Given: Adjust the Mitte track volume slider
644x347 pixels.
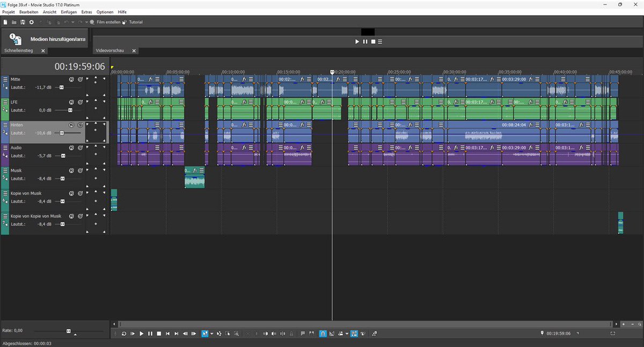Looking at the screenshot, I should [61, 87].
